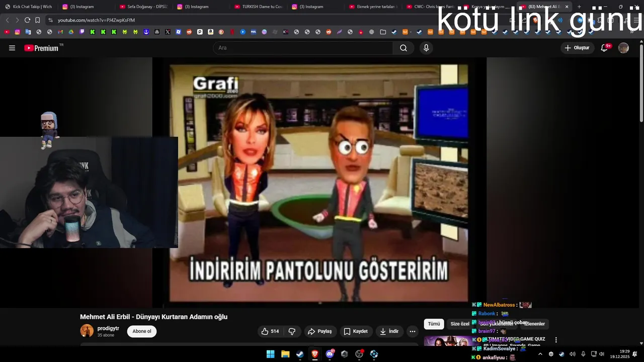The height and width of the screenshot is (362, 644).
Task: Subscribe with Abone ol button
Action: (142, 331)
